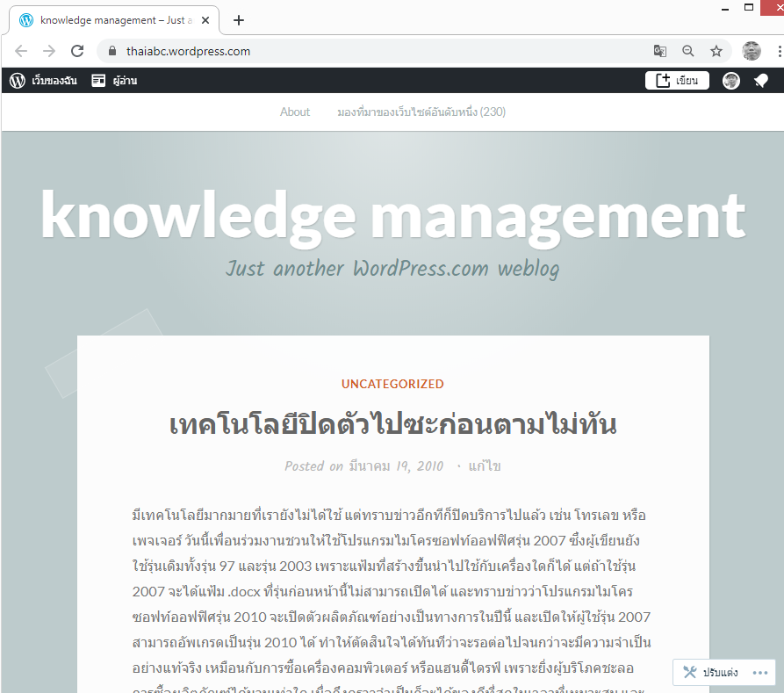784x693 pixels.
Task: Open the 'มองที่มาของเว็บไซต์อันดับหนึ่ง (230)' menu item
Action: [421, 112]
